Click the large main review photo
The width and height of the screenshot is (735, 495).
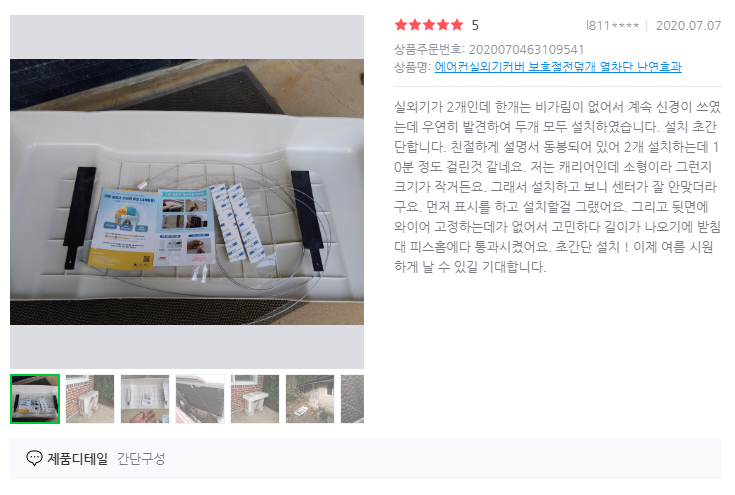[x=187, y=192]
